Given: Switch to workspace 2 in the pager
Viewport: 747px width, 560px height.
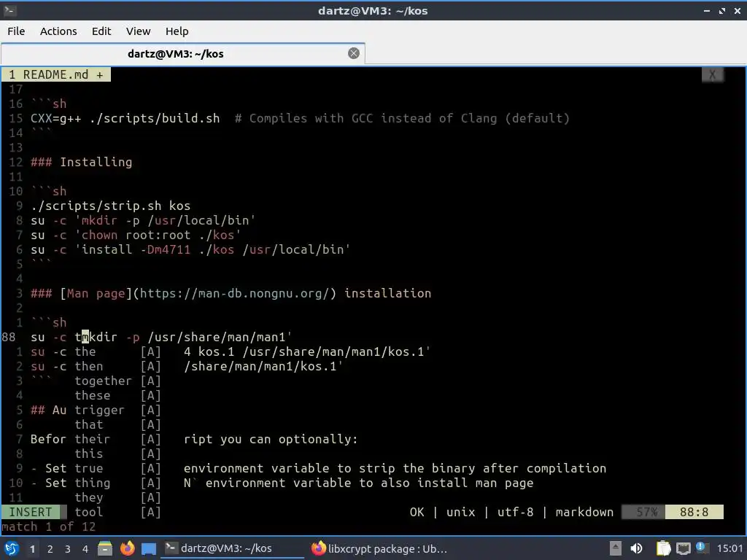Looking at the screenshot, I should pyautogui.click(x=50, y=549).
